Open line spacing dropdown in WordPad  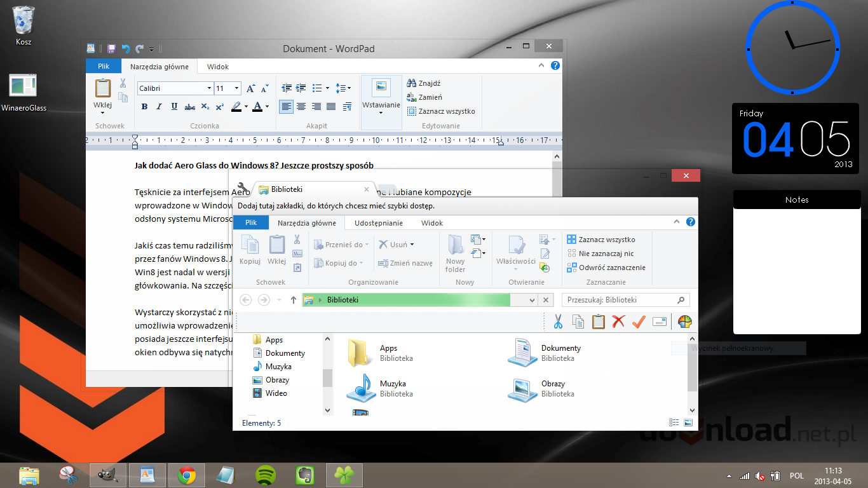click(x=343, y=88)
